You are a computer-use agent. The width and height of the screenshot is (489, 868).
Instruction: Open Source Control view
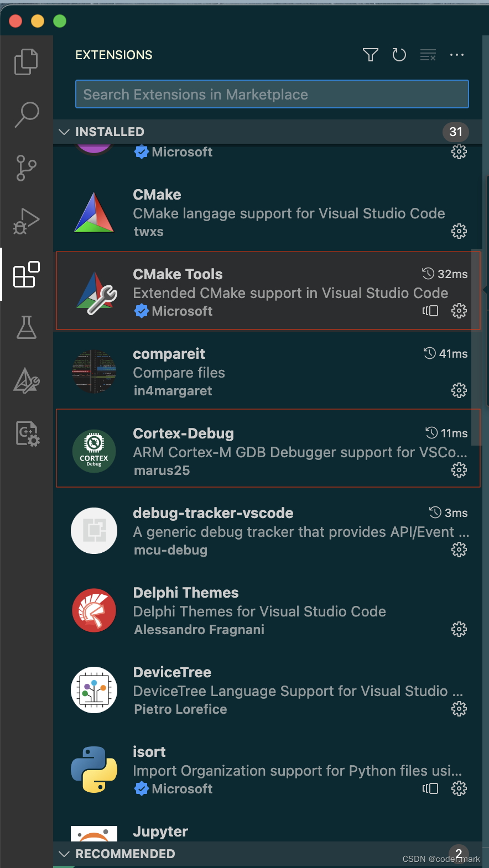point(26,168)
